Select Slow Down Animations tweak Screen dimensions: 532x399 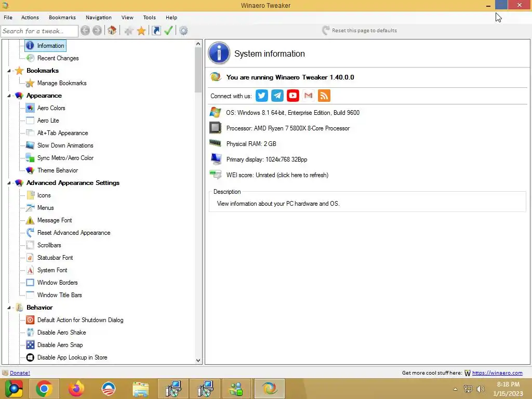[65, 145]
